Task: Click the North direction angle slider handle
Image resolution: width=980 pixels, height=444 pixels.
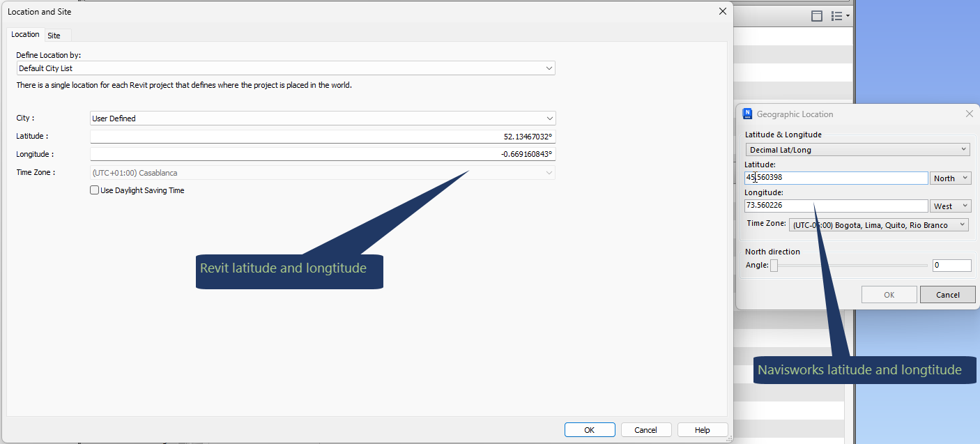Action: pos(774,266)
